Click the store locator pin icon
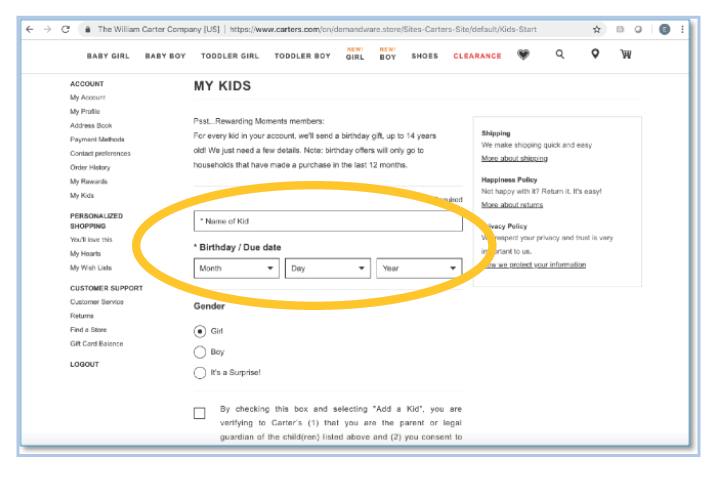The image size is (717, 478). pos(594,55)
